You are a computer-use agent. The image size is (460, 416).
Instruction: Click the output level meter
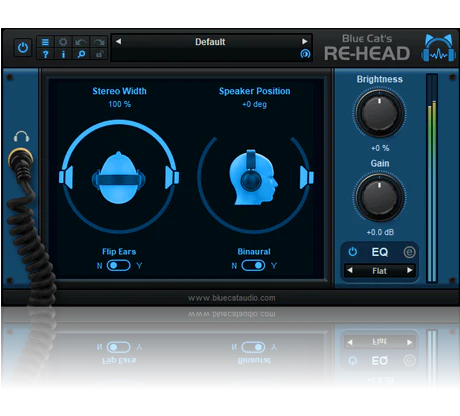click(432, 178)
